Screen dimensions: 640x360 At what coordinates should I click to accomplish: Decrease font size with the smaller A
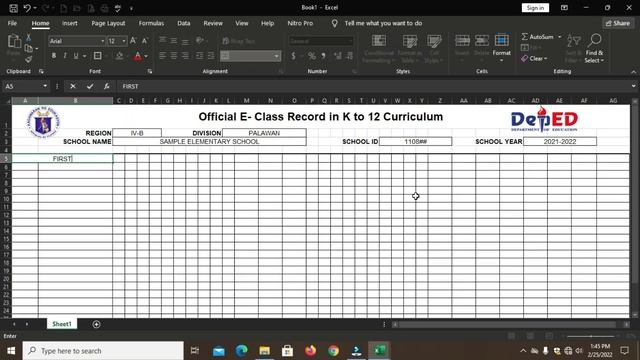tap(144, 41)
